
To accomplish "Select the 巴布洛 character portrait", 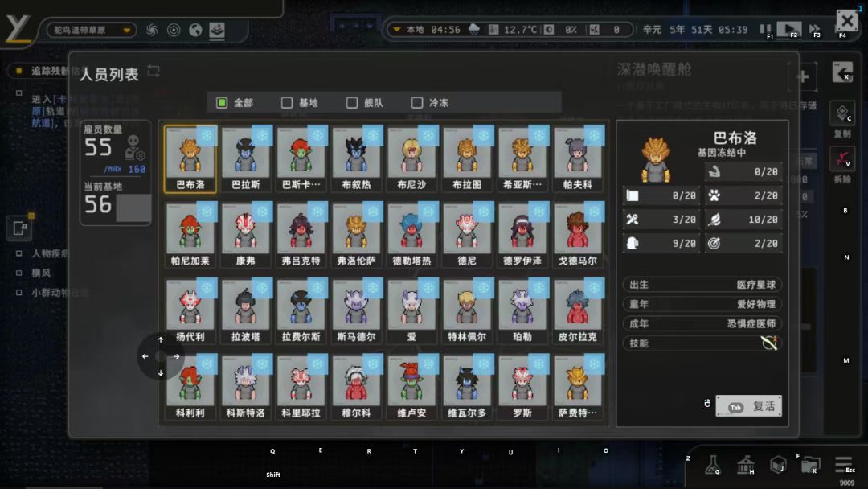I will (x=190, y=159).
